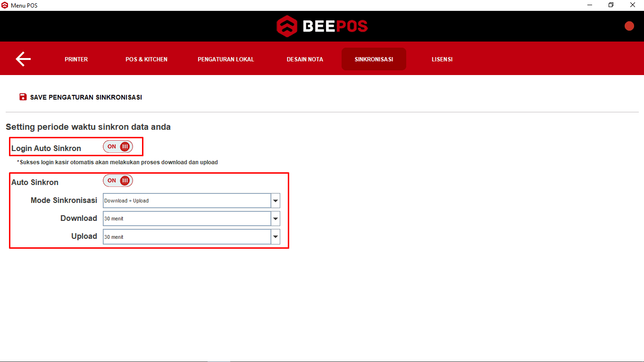This screenshot has width=644, height=362.
Task: Open the LISENSI tab
Action: (x=442, y=59)
